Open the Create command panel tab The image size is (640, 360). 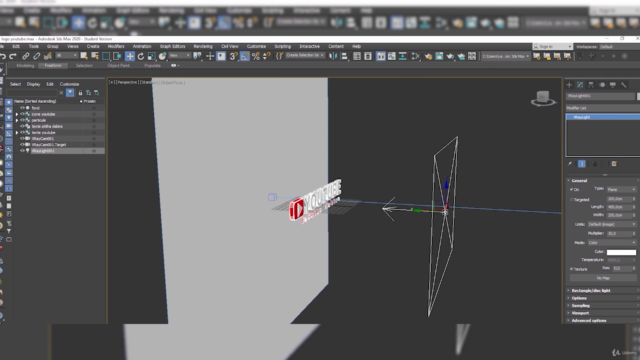point(569,84)
